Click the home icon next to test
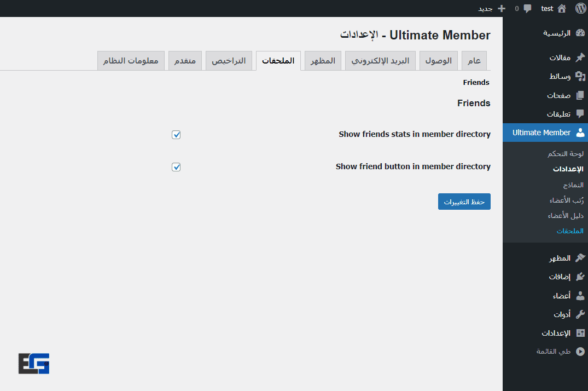The image size is (588, 391). pyautogui.click(x=562, y=8)
